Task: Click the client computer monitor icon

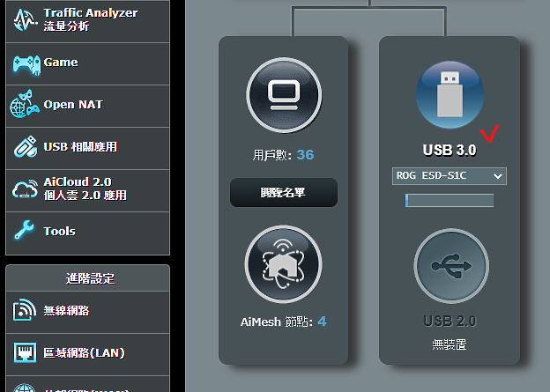Action: coord(283,94)
